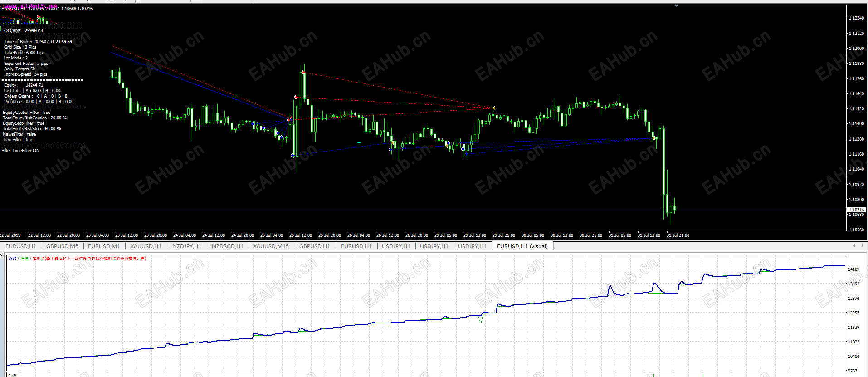Click the red 控制点 legend description
Image resolution: width=868 pixels, height=377 pixels.
pos(89,259)
